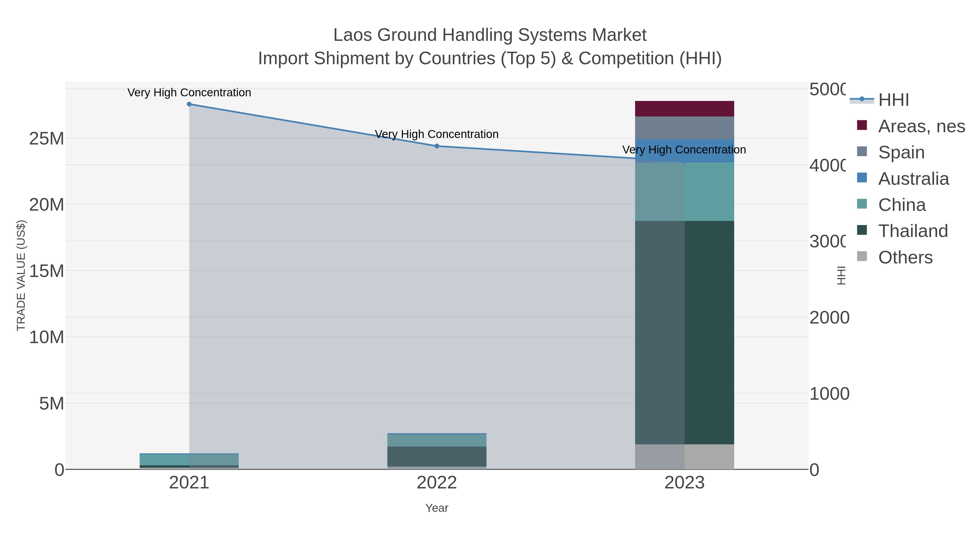Click the 2022 Very High Concentration annotation
980x551 pixels.
click(x=437, y=134)
